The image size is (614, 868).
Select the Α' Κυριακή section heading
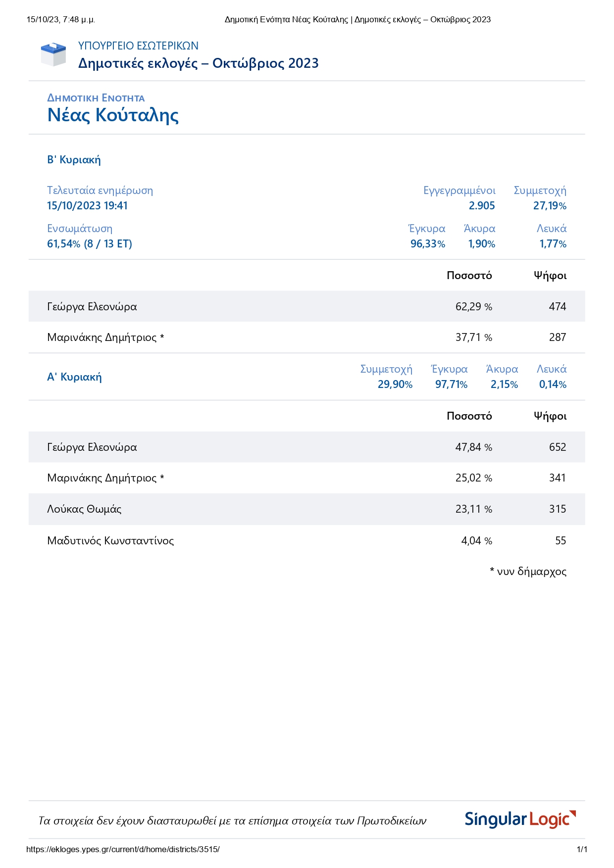(x=74, y=377)
